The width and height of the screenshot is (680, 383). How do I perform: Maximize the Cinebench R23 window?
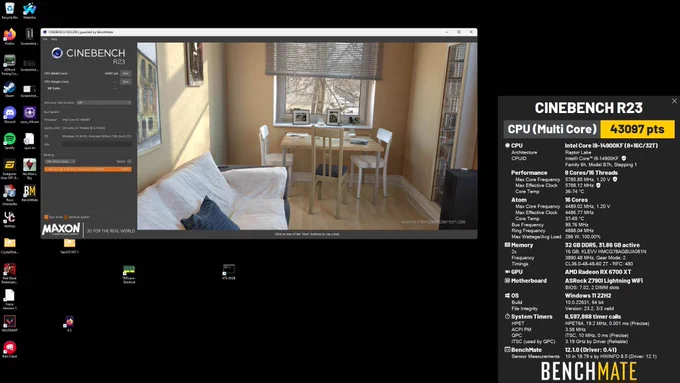click(459, 32)
